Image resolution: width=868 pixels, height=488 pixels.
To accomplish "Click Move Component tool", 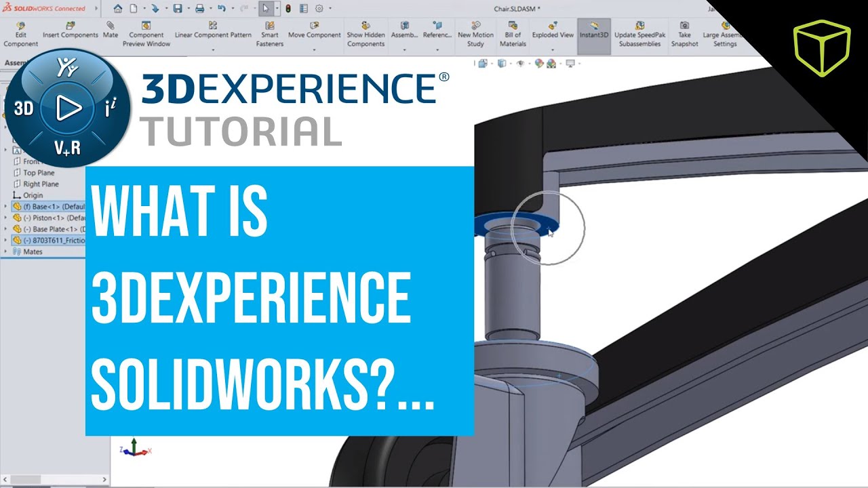I will (x=314, y=30).
